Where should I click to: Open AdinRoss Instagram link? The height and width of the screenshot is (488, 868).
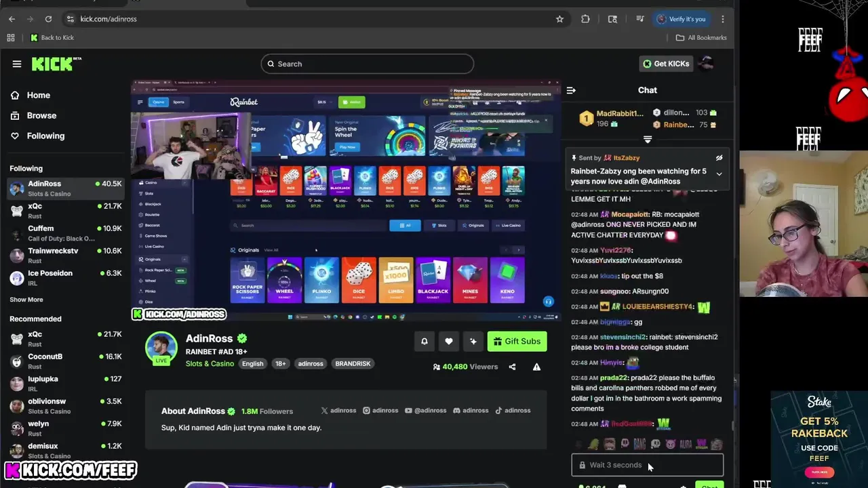coord(380,411)
